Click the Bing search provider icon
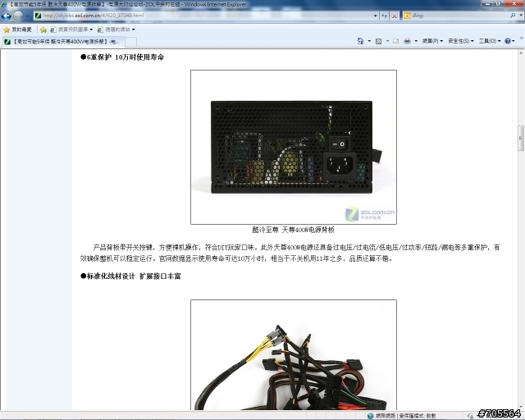 (x=407, y=16)
